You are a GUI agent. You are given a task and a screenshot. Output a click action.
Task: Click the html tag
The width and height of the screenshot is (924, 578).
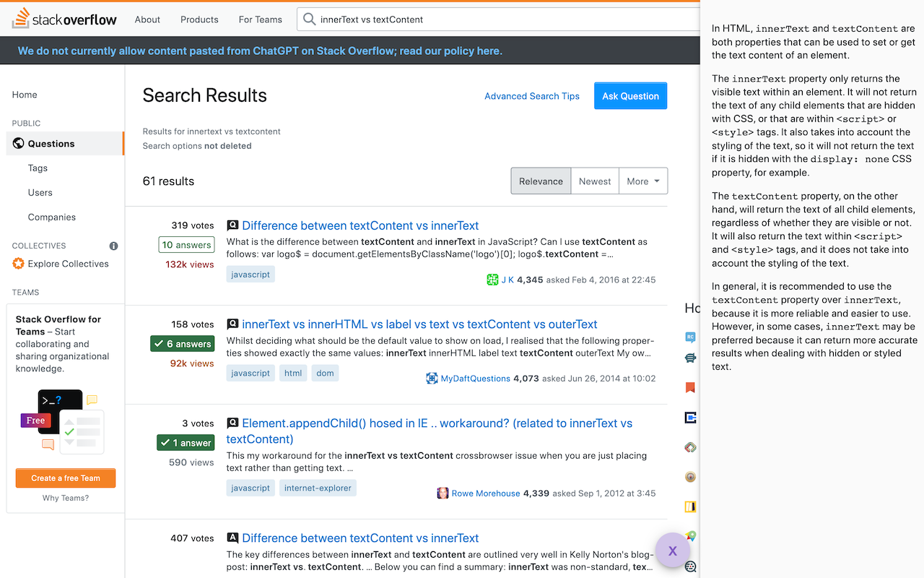(x=293, y=374)
